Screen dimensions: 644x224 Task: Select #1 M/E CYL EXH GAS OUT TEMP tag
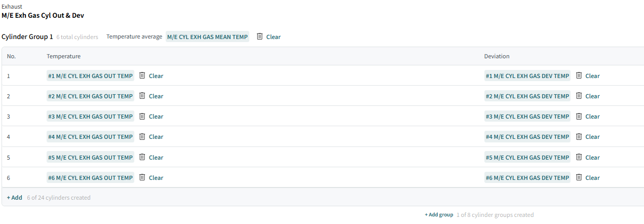click(x=90, y=76)
